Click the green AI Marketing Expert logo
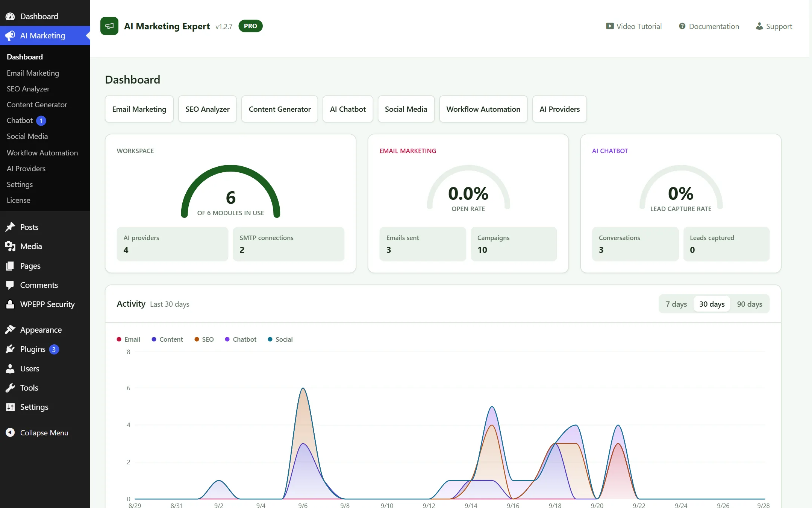This screenshot has width=812, height=508. coord(109,26)
